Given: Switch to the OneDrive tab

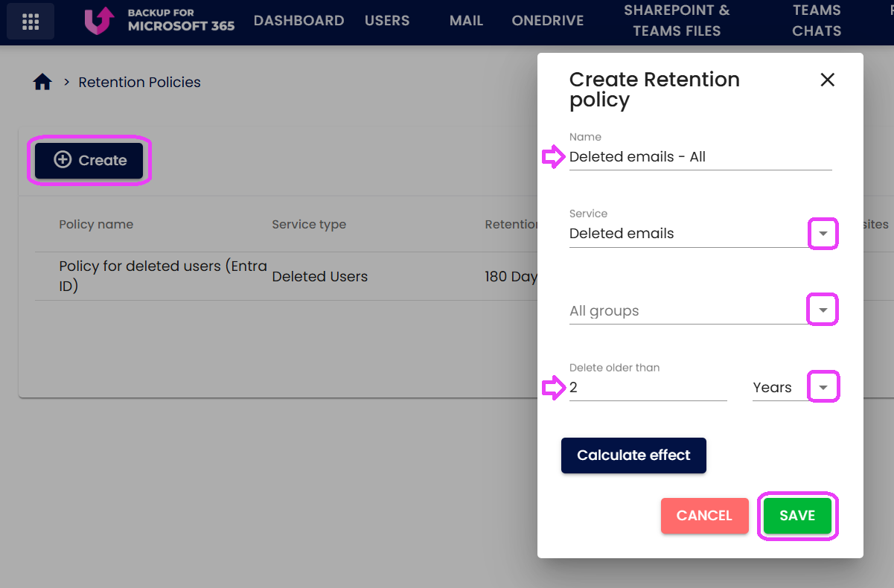Looking at the screenshot, I should coord(548,21).
